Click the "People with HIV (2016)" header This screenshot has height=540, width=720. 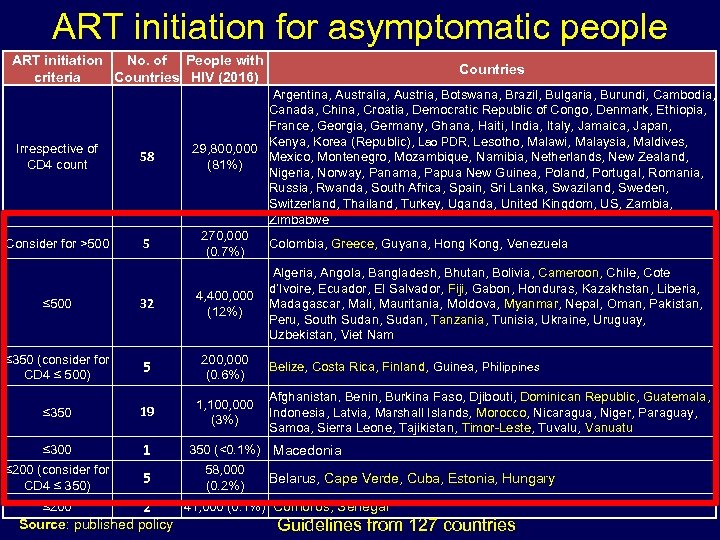tap(225, 68)
